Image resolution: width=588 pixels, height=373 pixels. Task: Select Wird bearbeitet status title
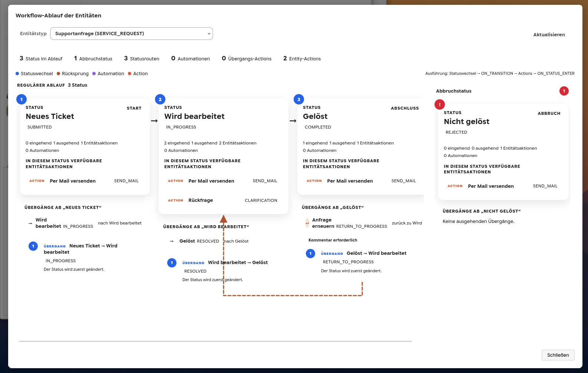point(194,116)
